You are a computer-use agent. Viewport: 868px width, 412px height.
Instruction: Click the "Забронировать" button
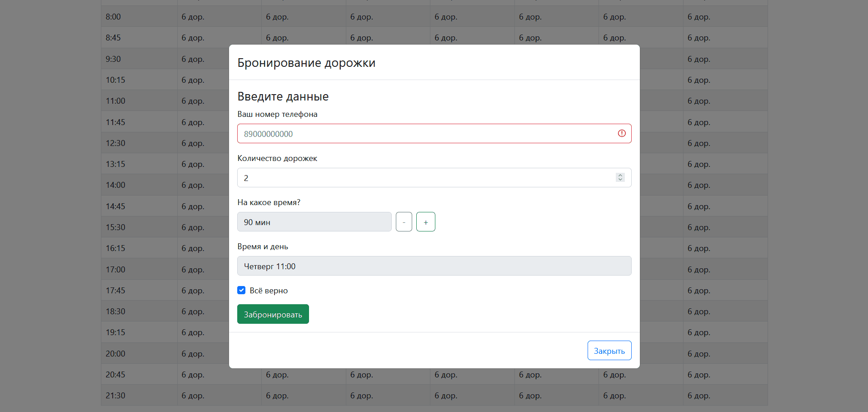pyautogui.click(x=273, y=314)
